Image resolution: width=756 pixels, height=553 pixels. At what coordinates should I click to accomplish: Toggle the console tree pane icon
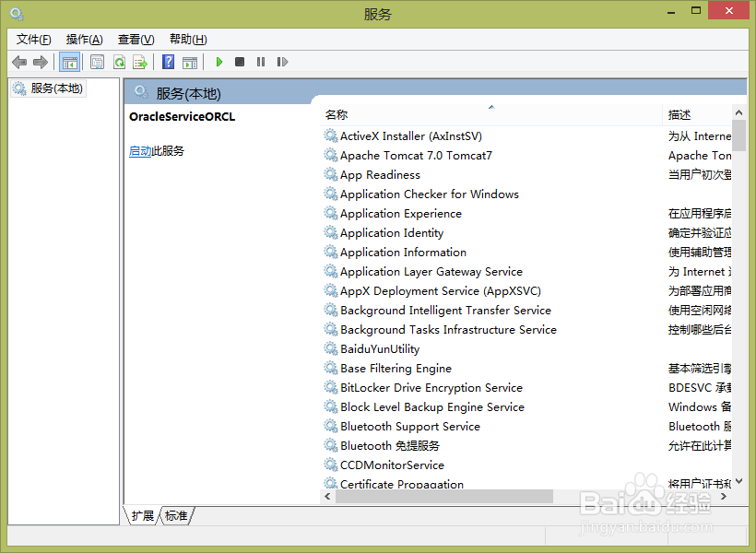click(69, 62)
